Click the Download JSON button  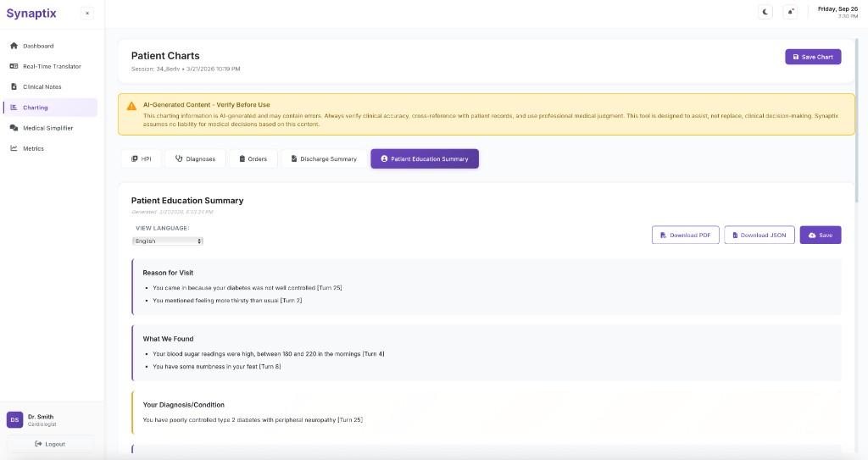click(758, 235)
